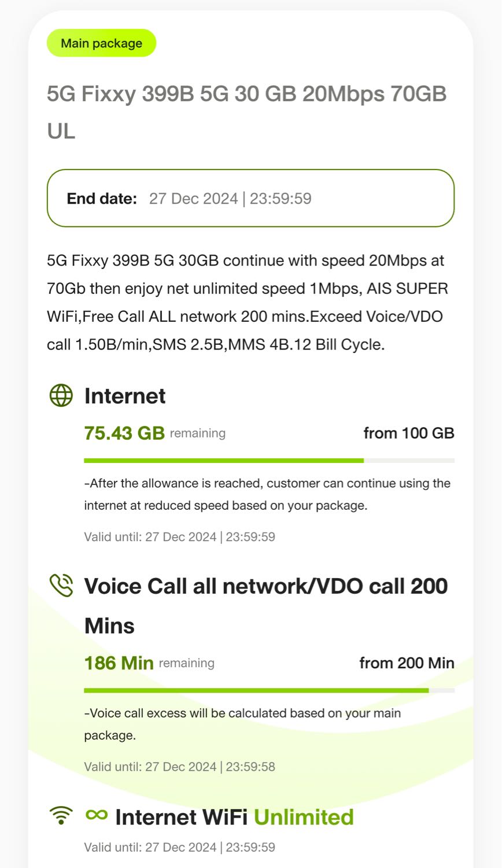Screen dimensions: 502x868
Task: Click the package description paragraph
Action: pyautogui.click(x=248, y=303)
